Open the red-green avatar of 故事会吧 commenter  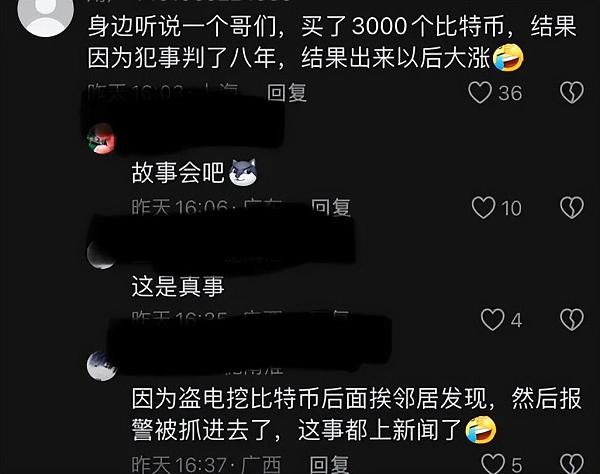(x=101, y=138)
